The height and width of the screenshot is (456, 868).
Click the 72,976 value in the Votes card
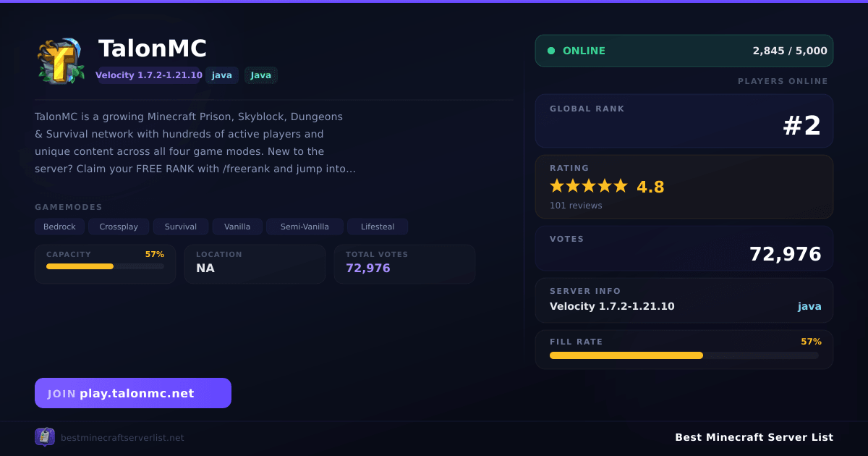[786, 254]
